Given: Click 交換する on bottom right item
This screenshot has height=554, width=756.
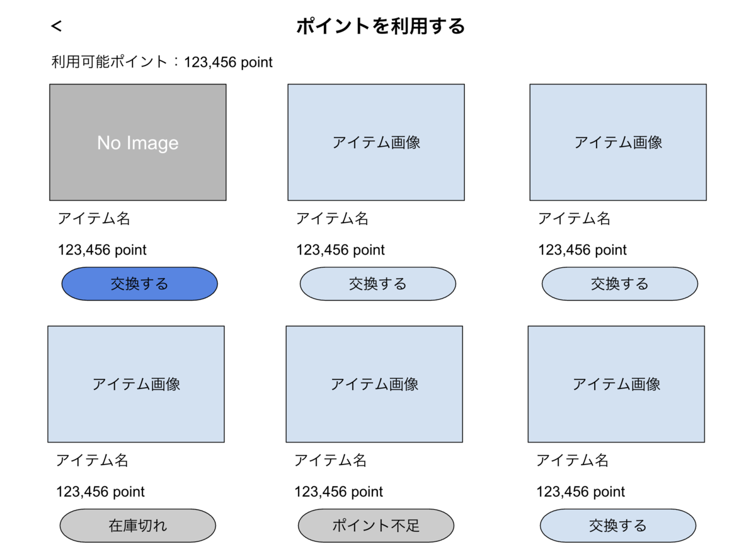Looking at the screenshot, I should [x=618, y=525].
